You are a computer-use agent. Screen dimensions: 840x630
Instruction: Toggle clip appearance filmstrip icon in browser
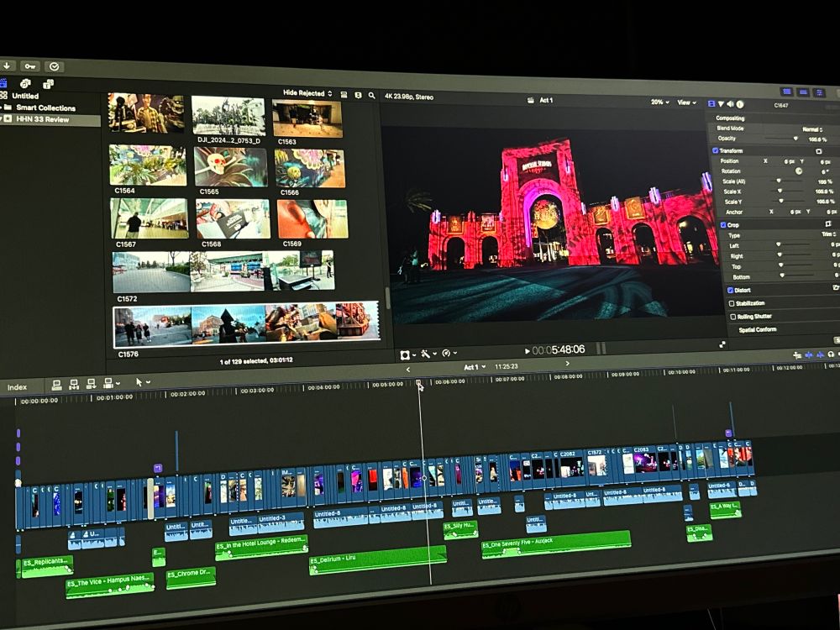[x=344, y=95]
